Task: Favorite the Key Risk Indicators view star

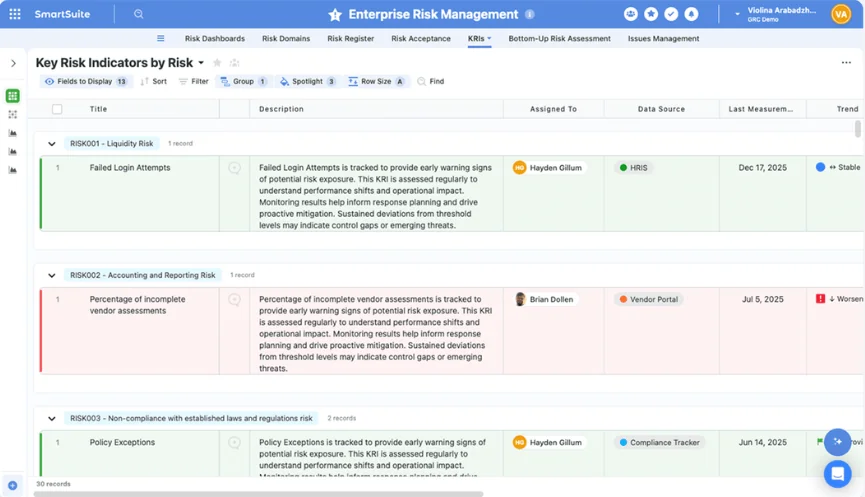Action: click(217, 63)
